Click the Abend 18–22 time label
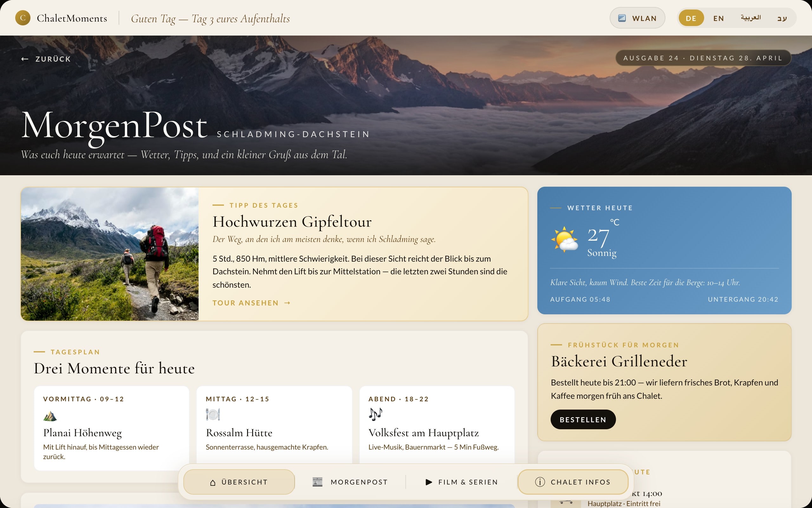This screenshot has height=508, width=812. click(x=399, y=399)
